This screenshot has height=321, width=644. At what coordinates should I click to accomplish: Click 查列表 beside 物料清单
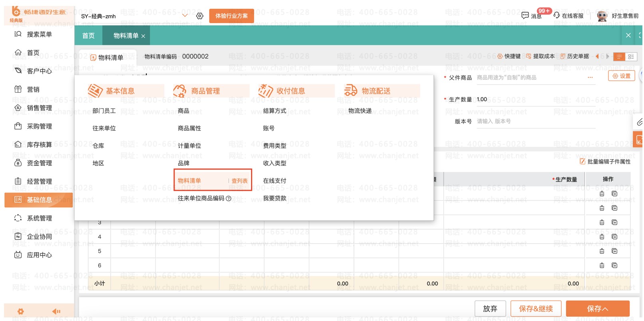click(239, 181)
